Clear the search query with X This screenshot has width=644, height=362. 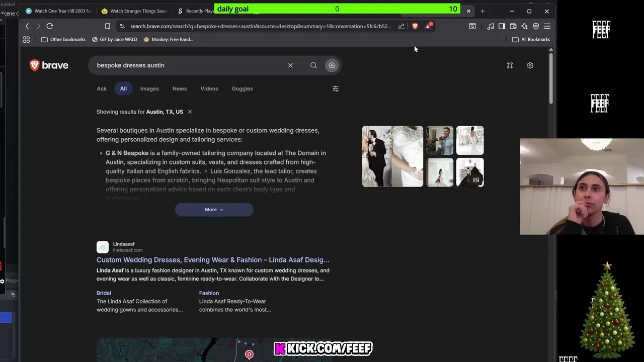coord(290,65)
